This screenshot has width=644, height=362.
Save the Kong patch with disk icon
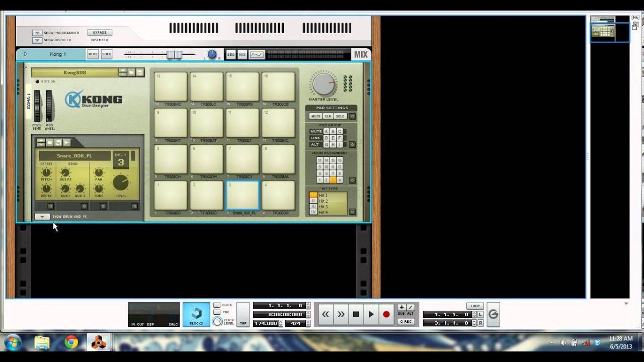(140, 72)
